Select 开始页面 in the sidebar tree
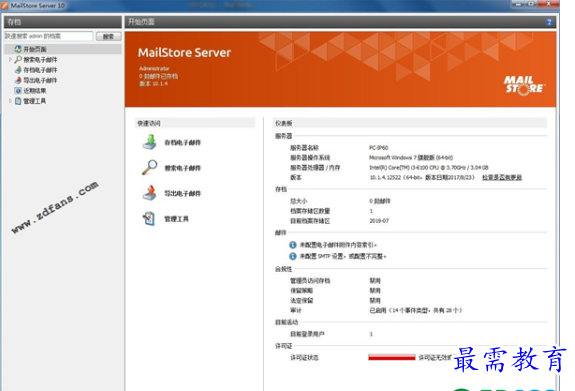Screen dimensions: 575x391 (x=35, y=49)
